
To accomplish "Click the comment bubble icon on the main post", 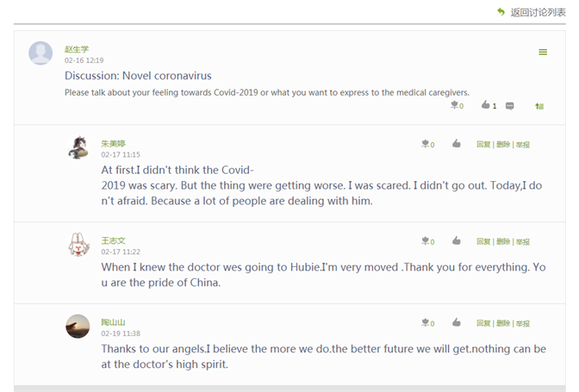I will 510,106.
